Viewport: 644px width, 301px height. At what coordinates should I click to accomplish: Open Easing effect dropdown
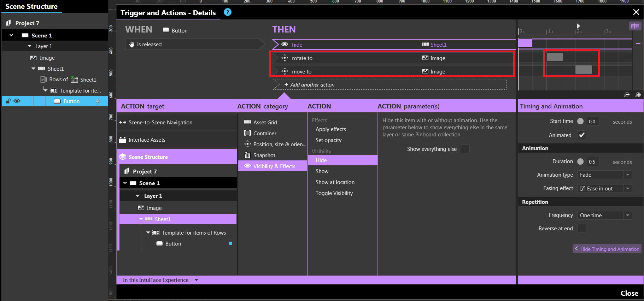(604, 188)
